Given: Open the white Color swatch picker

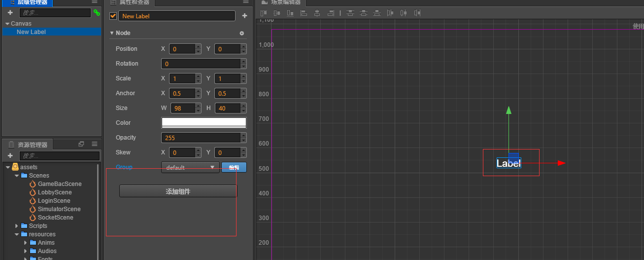Looking at the screenshot, I should tap(204, 123).
